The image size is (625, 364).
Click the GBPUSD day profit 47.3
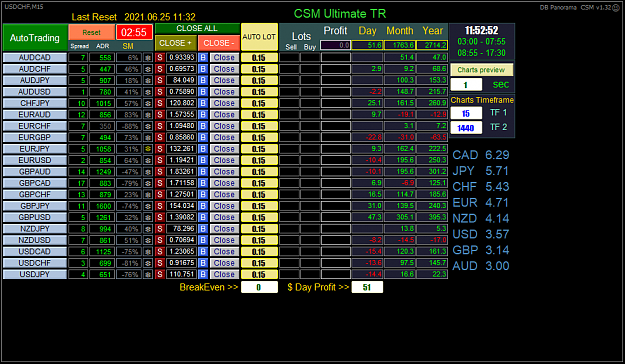(x=368, y=217)
